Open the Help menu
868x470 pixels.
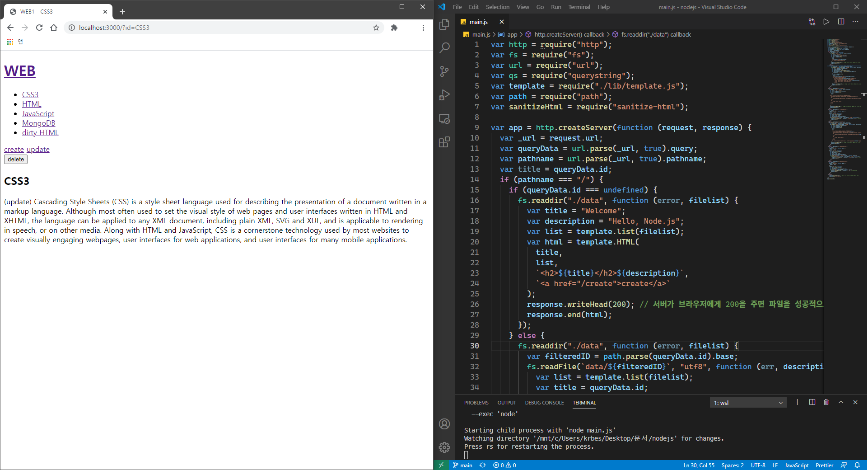[x=603, y=7]
